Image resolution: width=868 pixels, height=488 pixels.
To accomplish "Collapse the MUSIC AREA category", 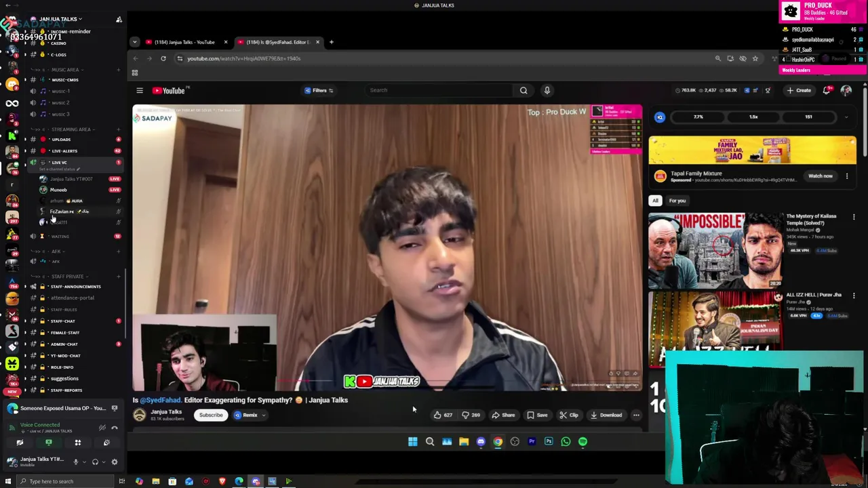I will pyautogui.click(x=65, y=70).
